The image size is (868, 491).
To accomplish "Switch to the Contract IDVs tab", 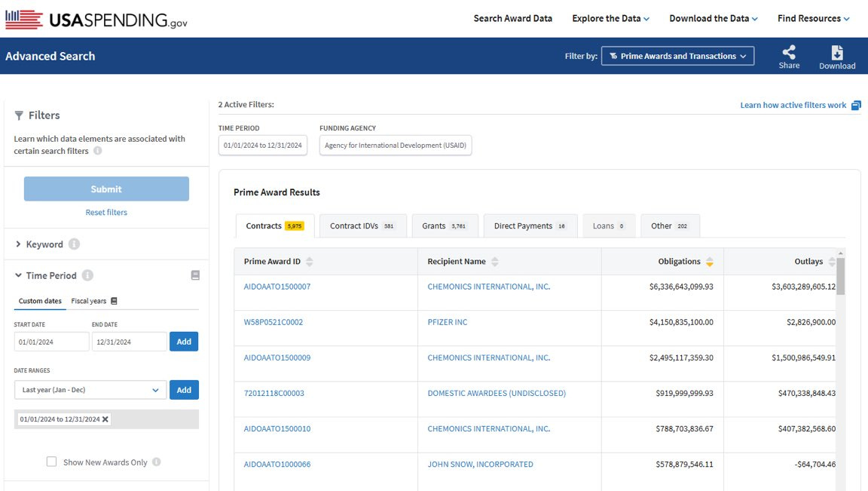I will pos(363,226).
